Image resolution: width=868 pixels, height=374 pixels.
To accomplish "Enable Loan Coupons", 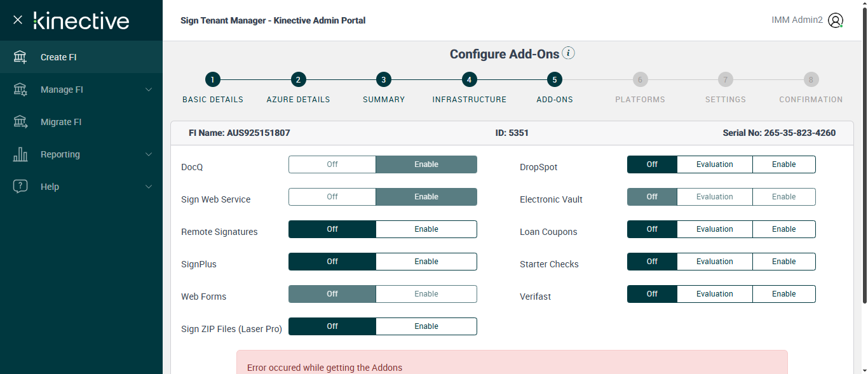I will coord(784,229).
